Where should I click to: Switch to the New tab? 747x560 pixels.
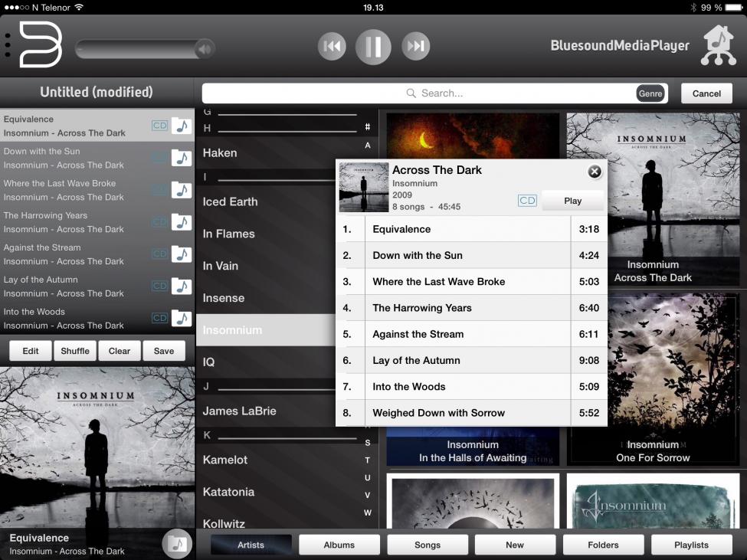pos(515,545)
